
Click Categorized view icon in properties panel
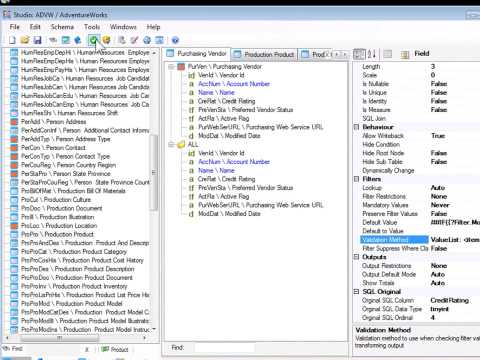[359, 54]
